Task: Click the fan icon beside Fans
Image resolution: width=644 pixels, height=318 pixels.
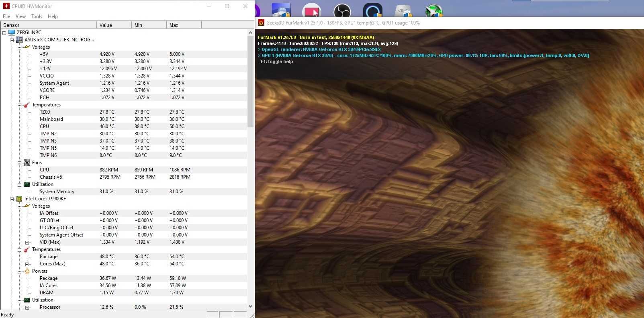Action: coord(27,163)
